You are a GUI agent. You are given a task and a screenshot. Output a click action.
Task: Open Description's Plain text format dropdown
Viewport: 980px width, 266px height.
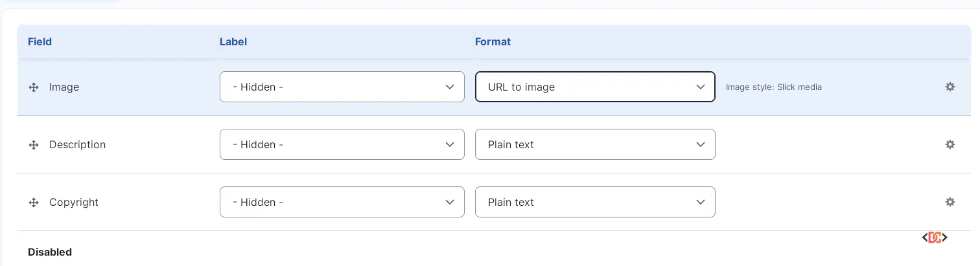click(595, 144)
